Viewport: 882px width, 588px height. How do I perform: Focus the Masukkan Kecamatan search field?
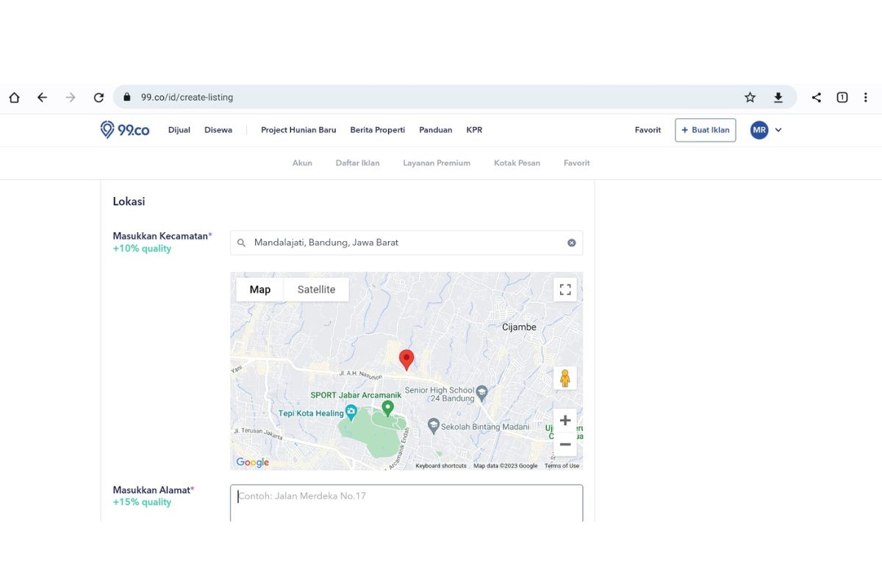(x=406, y=243)
